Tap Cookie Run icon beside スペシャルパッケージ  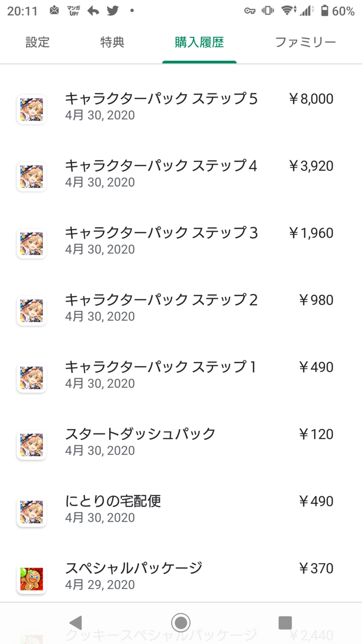(x=32, y=579)
